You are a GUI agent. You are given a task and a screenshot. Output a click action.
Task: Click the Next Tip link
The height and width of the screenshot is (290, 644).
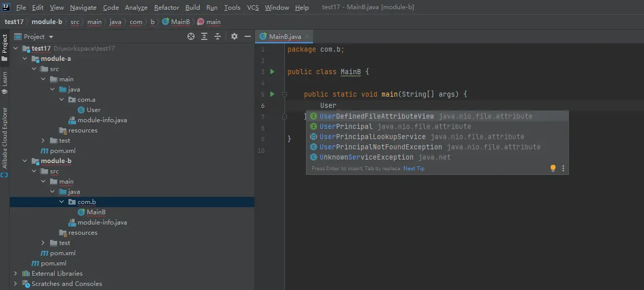[414, 168]
